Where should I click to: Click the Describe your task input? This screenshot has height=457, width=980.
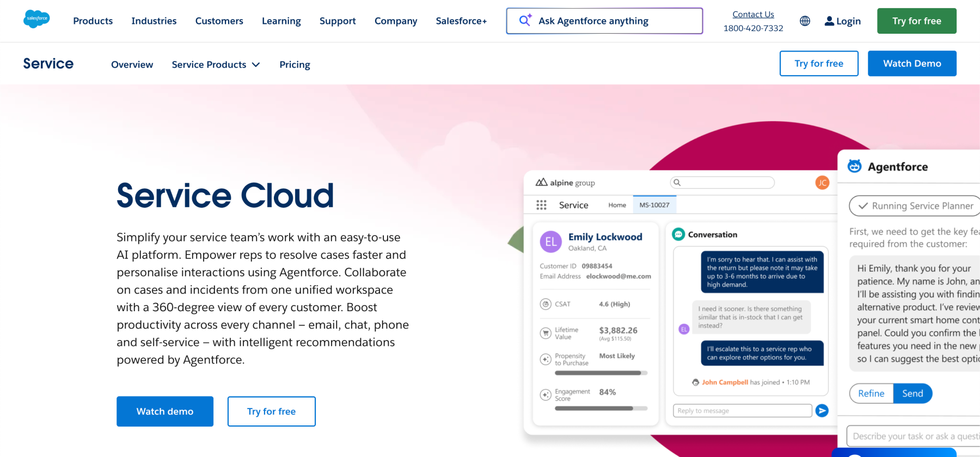pyautogui.click(x=913, y=436)
